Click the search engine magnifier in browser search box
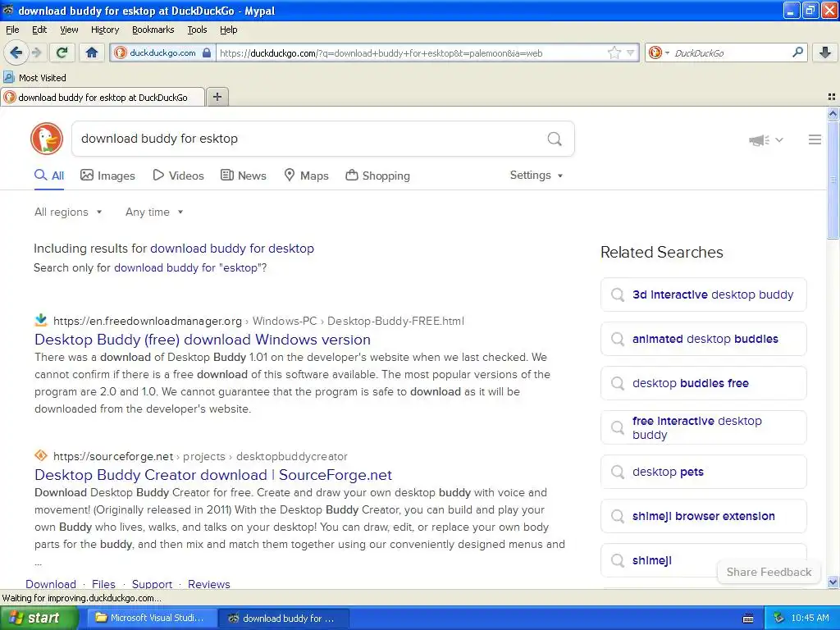Screen dimensions: 840x630 tap(797, 52)
